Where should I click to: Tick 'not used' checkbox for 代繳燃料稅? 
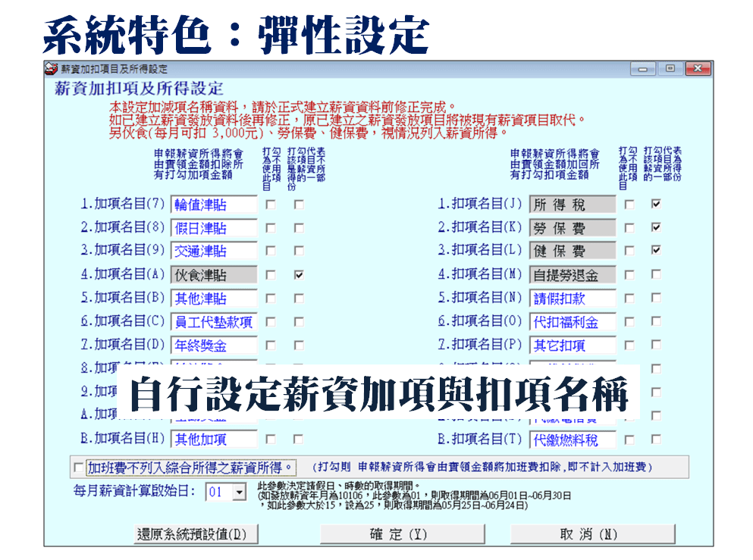click(629, 440)
